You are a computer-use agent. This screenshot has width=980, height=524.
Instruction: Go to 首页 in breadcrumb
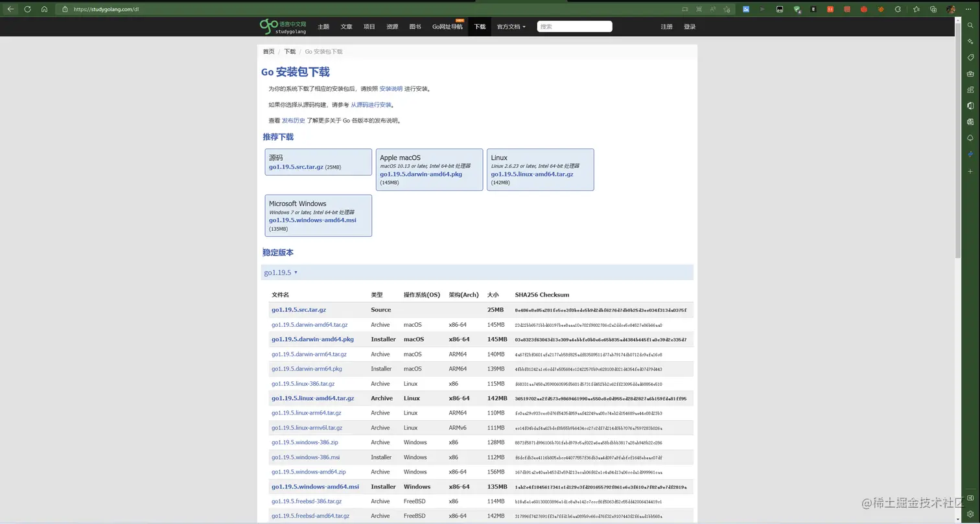pos(268,51)
